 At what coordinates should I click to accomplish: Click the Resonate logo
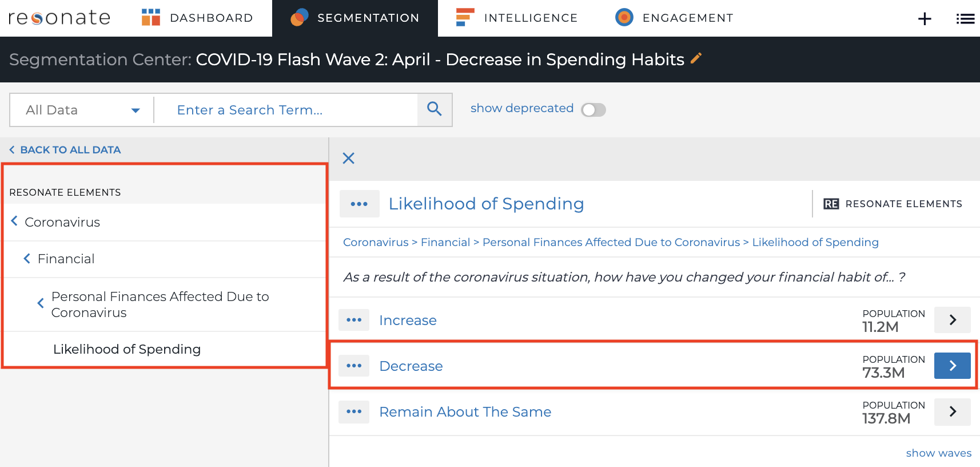pos(59,18)
